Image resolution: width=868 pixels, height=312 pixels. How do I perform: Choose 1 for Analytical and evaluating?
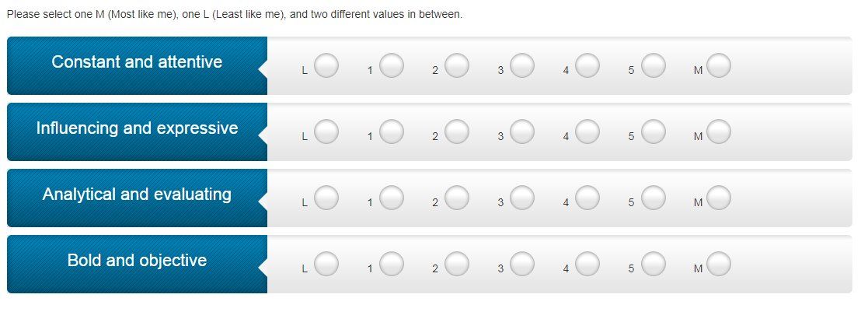click(392, 198)
